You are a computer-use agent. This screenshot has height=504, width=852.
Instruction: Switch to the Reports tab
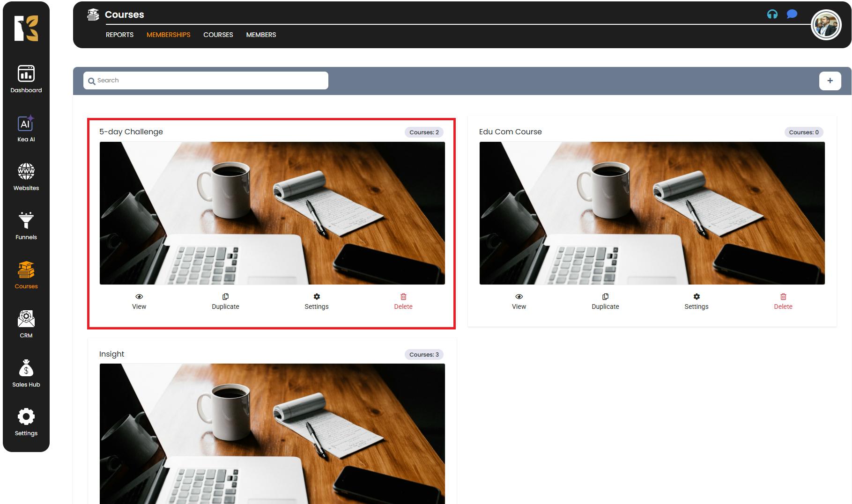pos(119,35)
